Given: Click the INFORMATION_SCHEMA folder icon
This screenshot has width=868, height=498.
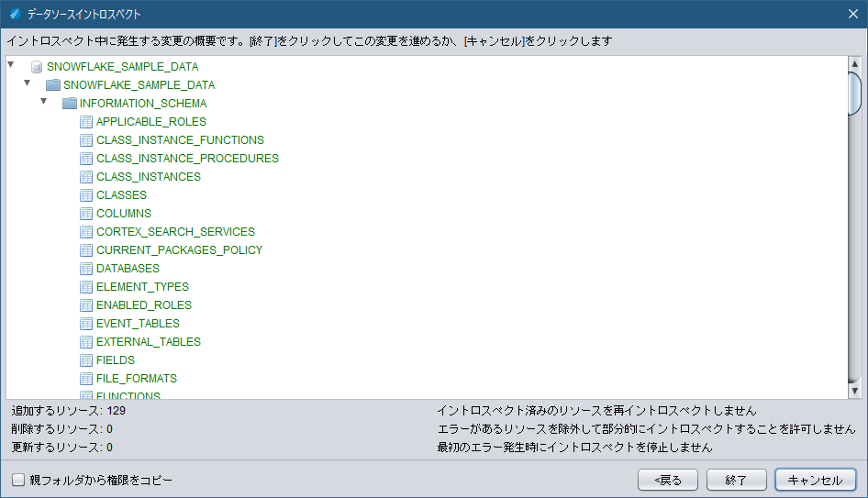Looking at the screenshot, I should click(70, 104).
